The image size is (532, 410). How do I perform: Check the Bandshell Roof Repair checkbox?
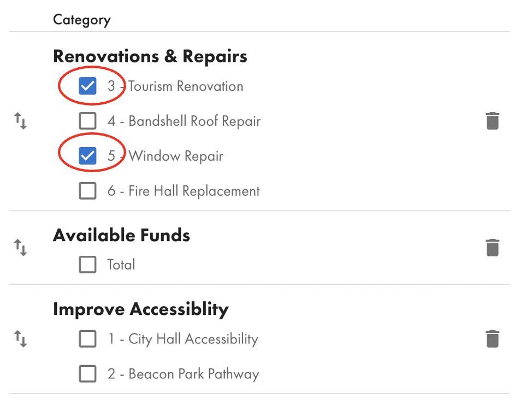pos(87,121)
